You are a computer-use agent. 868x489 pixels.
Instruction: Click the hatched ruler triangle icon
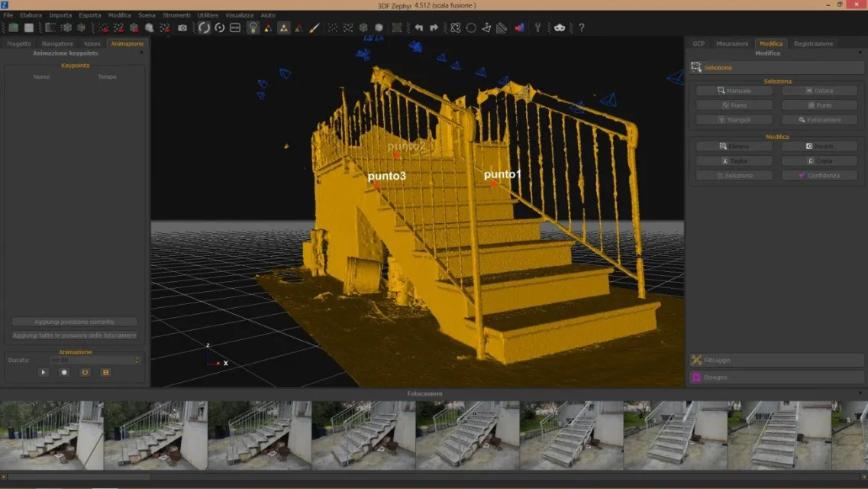(502, 28)
